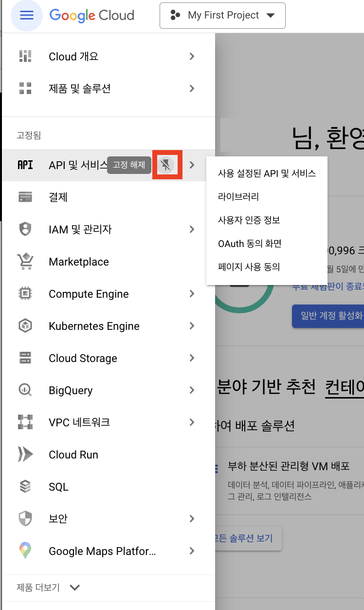Viewport: 364px width, 610px height.
Task: Click the Google Maps Platform pin icon
Action: point(25,551)
